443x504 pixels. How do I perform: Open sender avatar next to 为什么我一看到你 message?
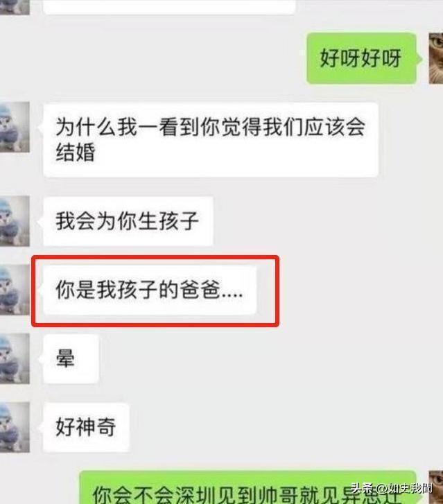(x=15, y=127)
